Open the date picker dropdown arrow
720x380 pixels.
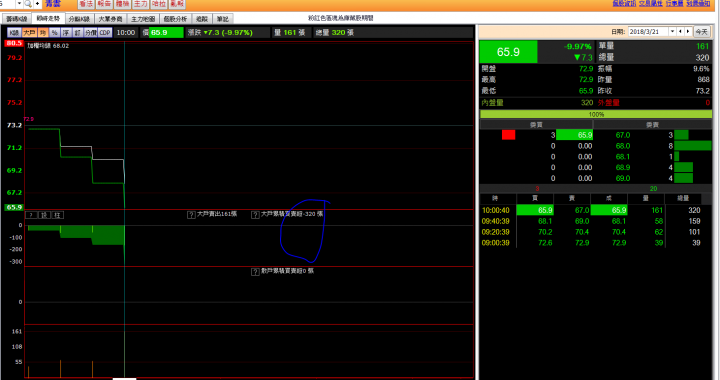click(673, 32)
